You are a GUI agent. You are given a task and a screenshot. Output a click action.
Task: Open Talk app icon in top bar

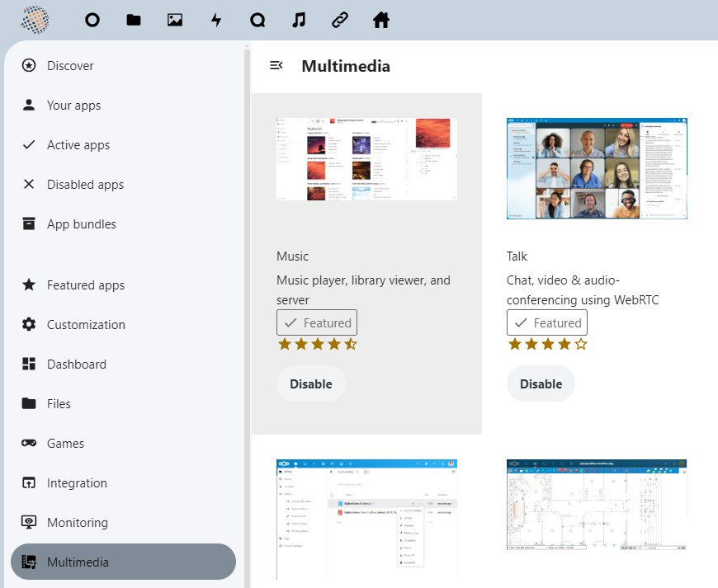(257, 20)
